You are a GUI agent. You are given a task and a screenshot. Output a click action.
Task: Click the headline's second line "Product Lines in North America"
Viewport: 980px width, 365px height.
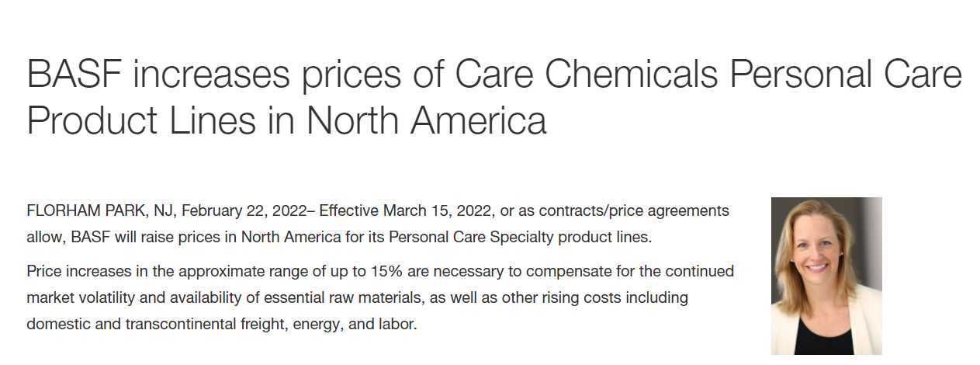(286, 120)
